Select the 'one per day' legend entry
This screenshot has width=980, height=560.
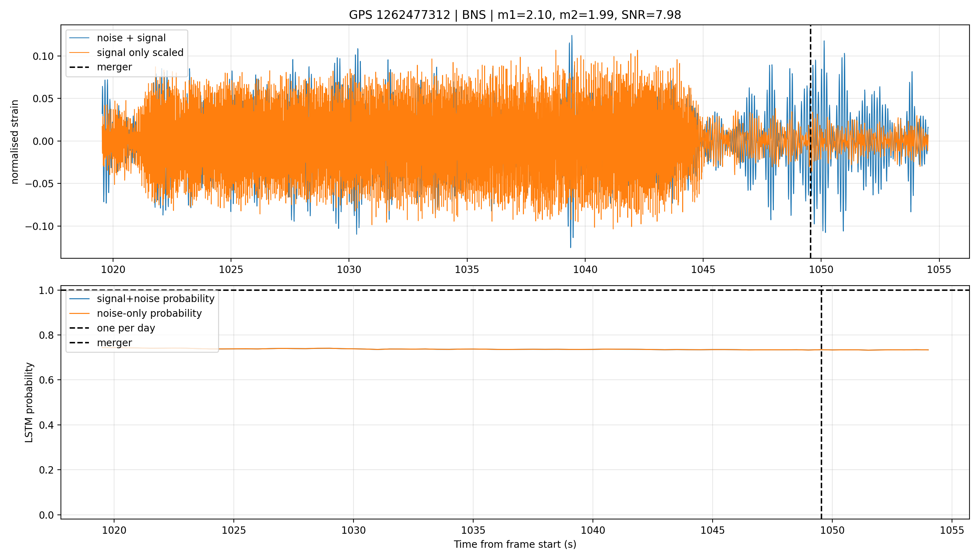[126, 328]
